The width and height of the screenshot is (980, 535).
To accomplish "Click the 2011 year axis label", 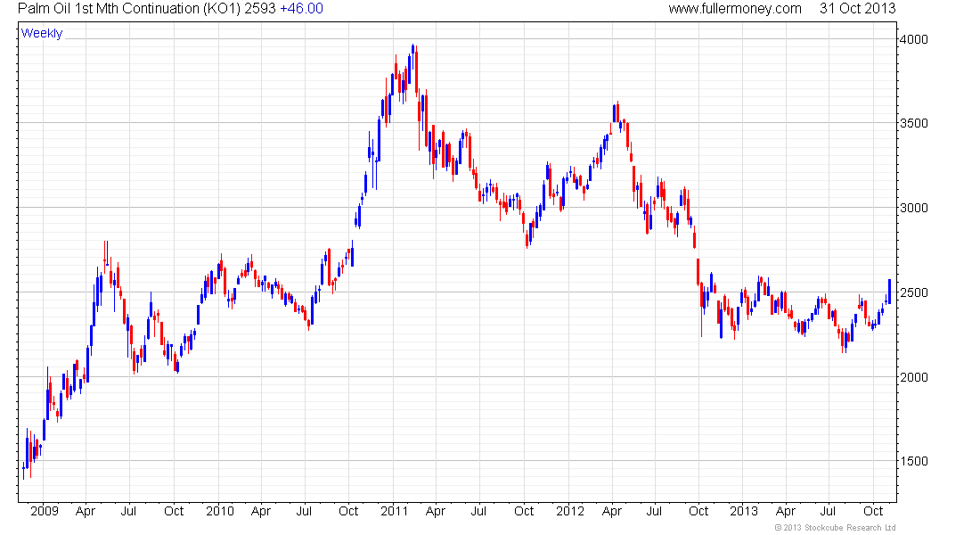I will coord(395,511).
